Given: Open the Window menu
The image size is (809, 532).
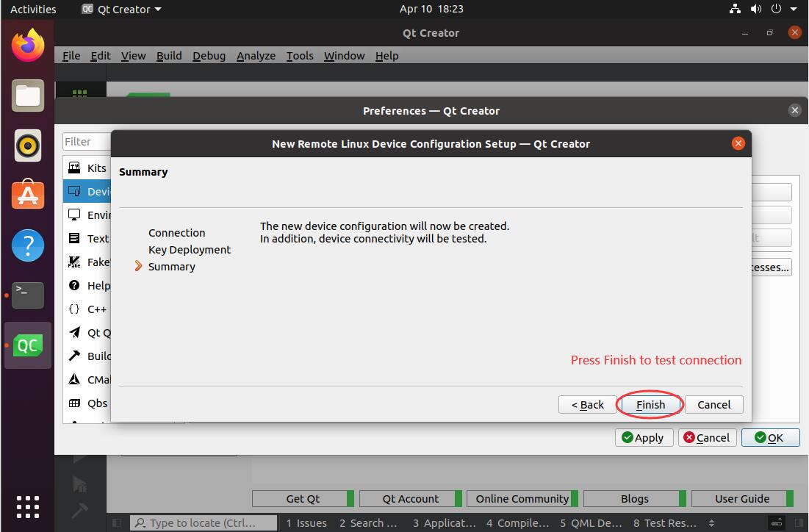Looking at the screenshot, I should click(x=344, y=55).
